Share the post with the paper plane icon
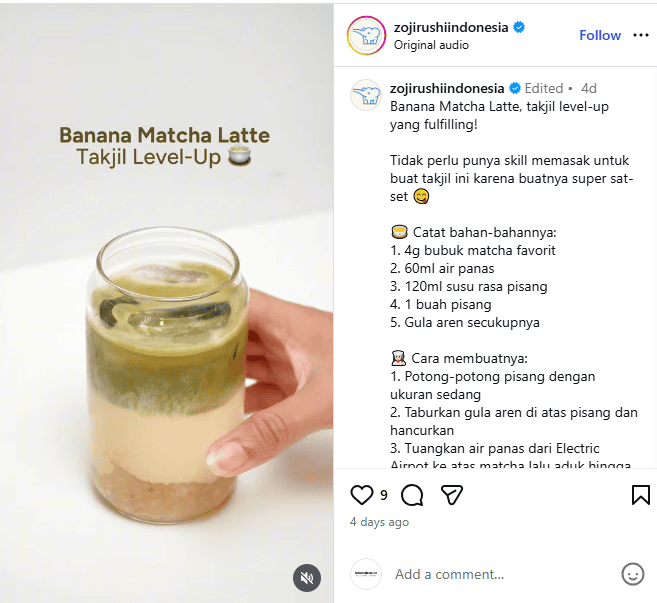Image resolution: width=657 pixels, height=603 pixels. pos(452,495)
